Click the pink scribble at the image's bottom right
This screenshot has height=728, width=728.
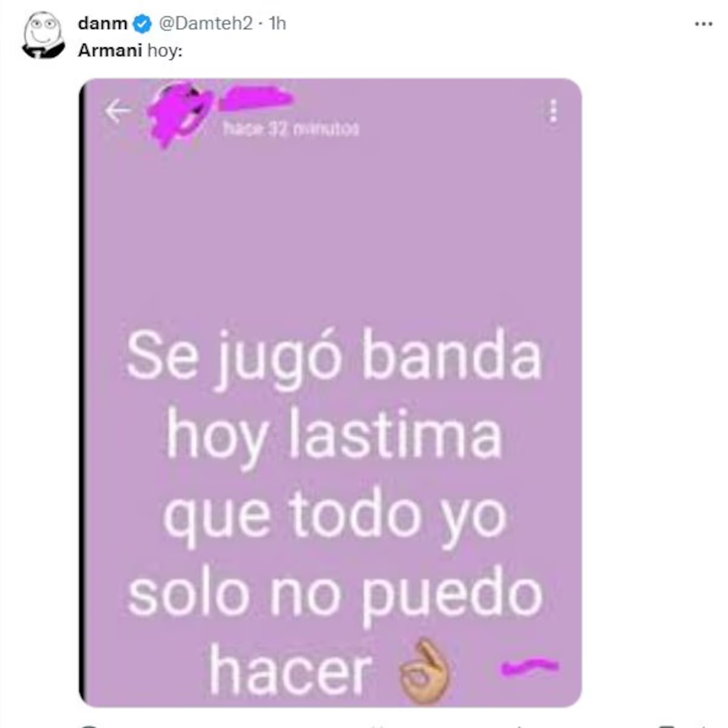[x=529, y=667]
